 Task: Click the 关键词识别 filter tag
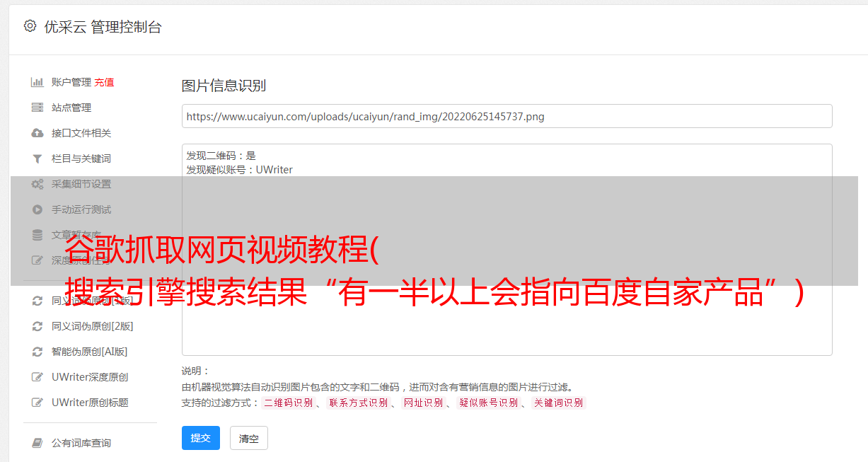pos(559,403)
